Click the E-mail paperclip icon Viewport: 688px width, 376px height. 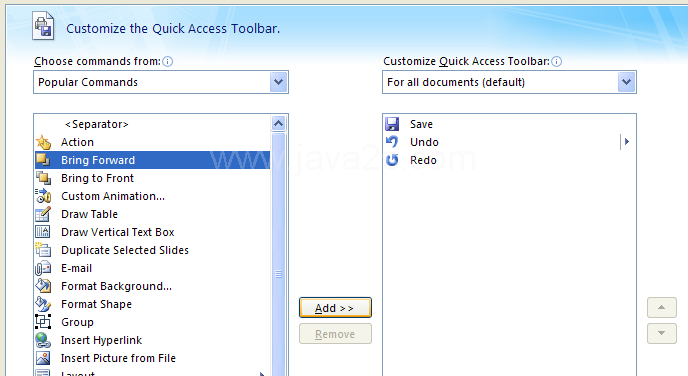(43, 268)
